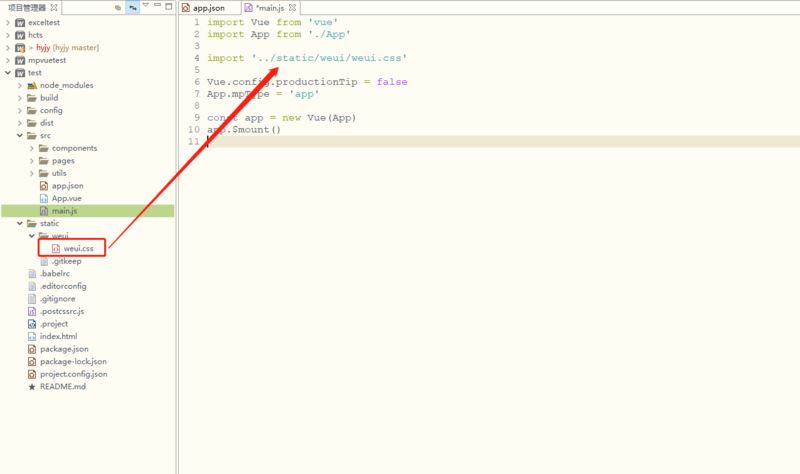800x474 pixels.
Task: Select project.config.json in the tree
Action: [x=73, y=374]
